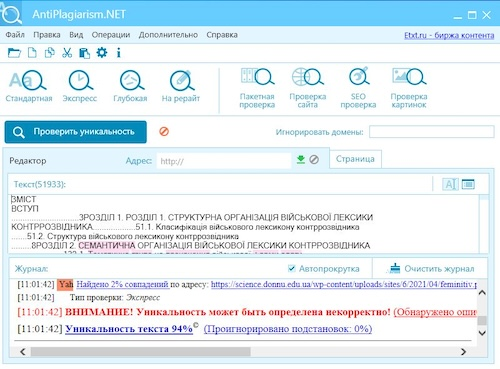Stop the check with the red cancel icon

164,131
